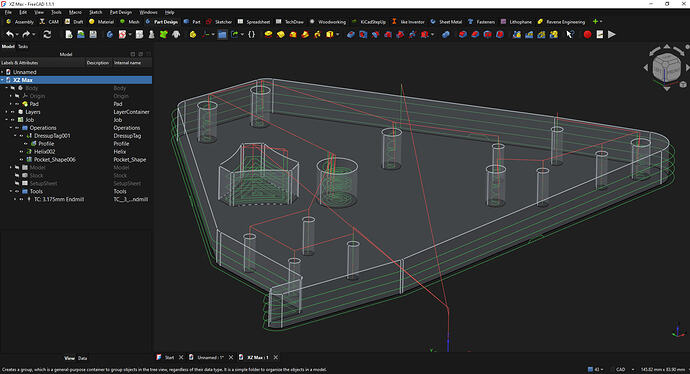The image size is (690, 374).
Task: Click the blue folder Create Group icon
Action: [x=222, y=34]
